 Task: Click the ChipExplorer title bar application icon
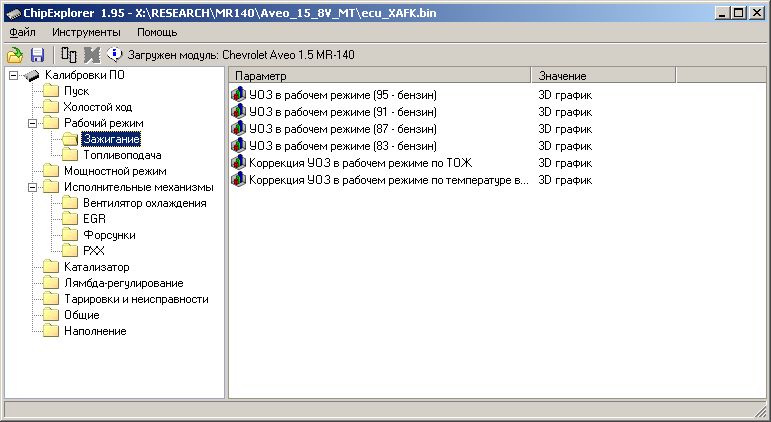[14, 13]
